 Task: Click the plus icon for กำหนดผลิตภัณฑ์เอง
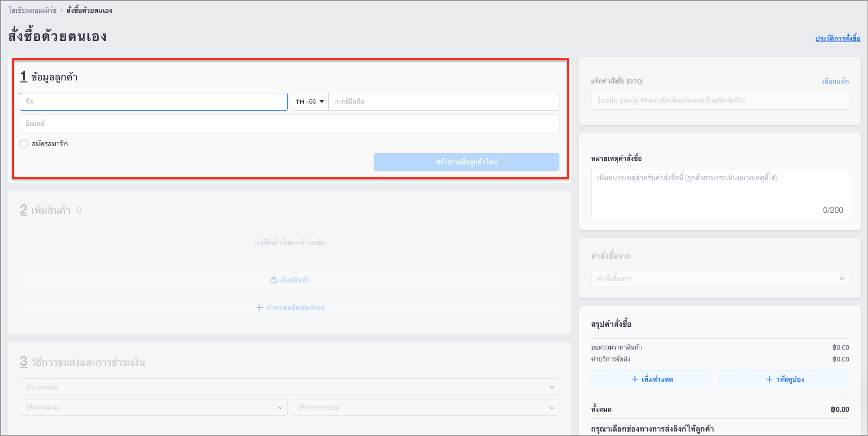pos(260,308)
